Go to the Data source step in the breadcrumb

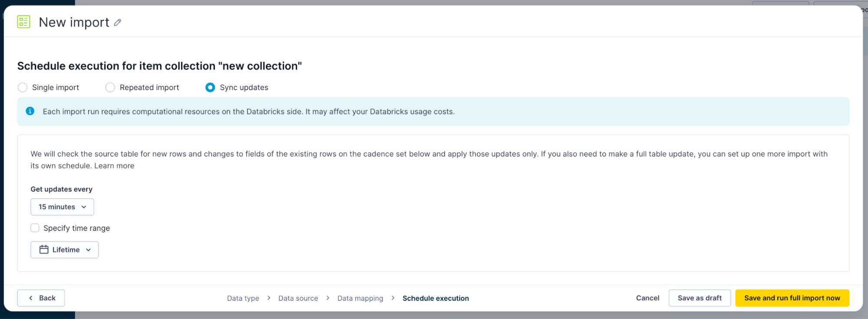pyautogui.click(x=298, y=298)
